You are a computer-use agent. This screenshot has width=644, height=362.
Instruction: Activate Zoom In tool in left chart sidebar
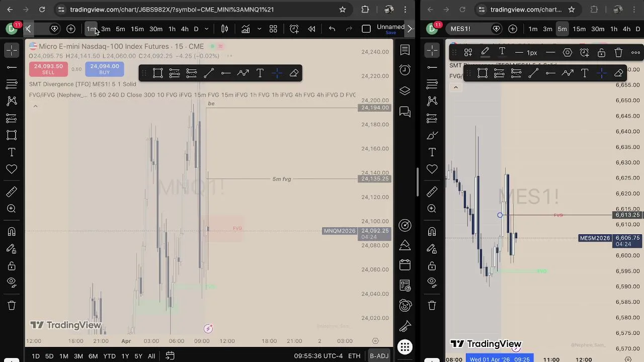tap(12, 209)
